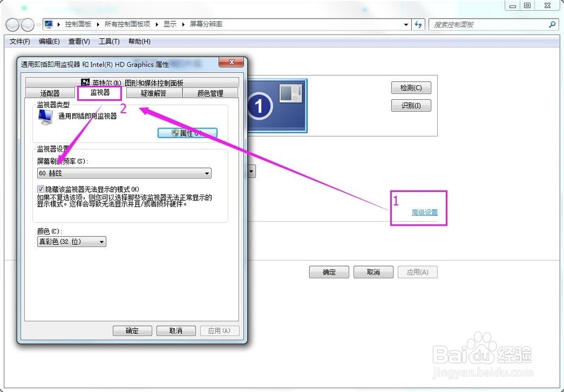The image size is (564, 392).
Task: Click the 识别(I) button
Action: (411, 105)
